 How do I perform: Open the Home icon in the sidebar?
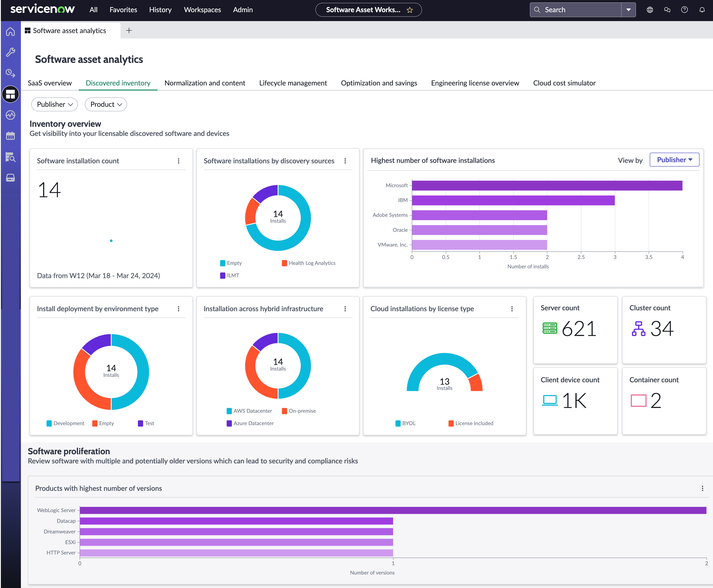10,32
